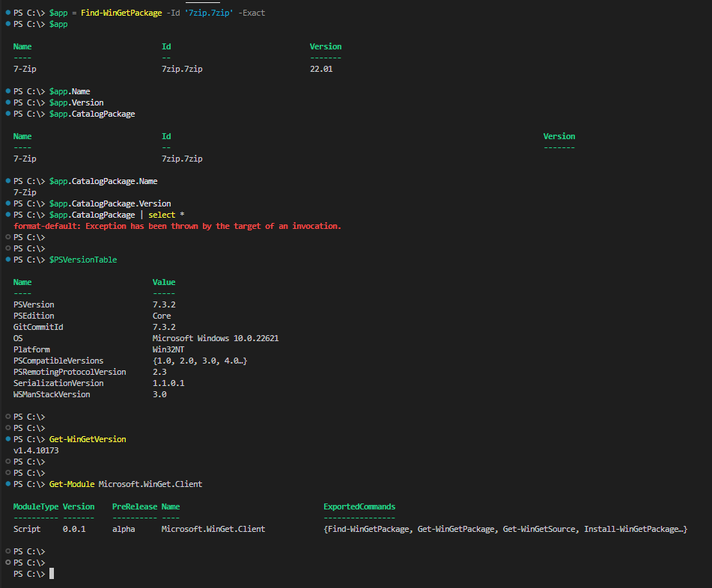This screenshot has width=712, height=588.
Task: Click the PSEdition row name
Action: pos(34,316)
